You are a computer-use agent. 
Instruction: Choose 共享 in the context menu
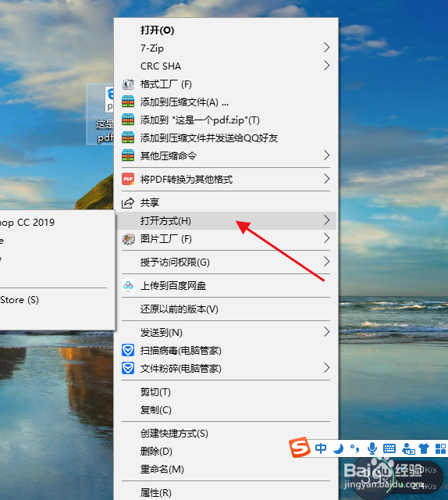[x=226, y=203]
